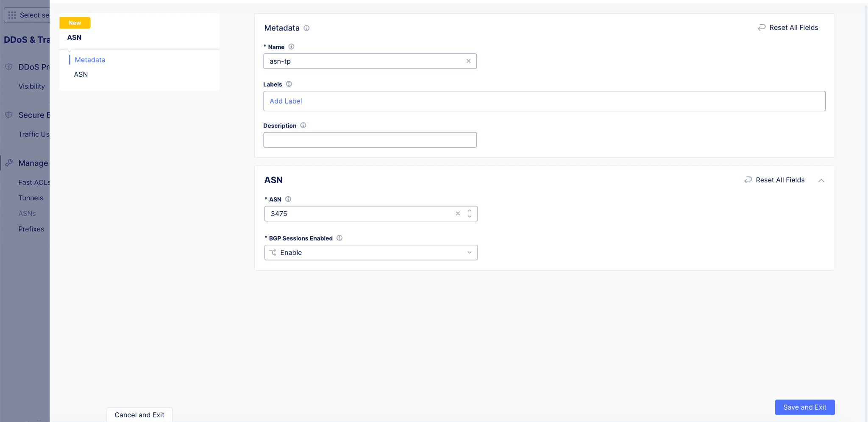Click the Cancel and Exit button
Screen dimensions: 868x422
click(139, 415)
